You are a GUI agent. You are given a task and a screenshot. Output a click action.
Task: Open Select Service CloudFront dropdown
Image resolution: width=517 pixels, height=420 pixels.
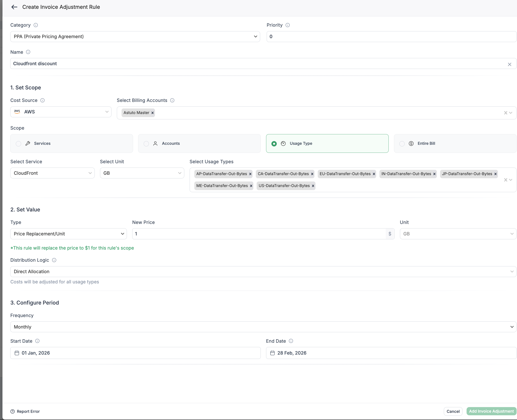coord(52,173)
